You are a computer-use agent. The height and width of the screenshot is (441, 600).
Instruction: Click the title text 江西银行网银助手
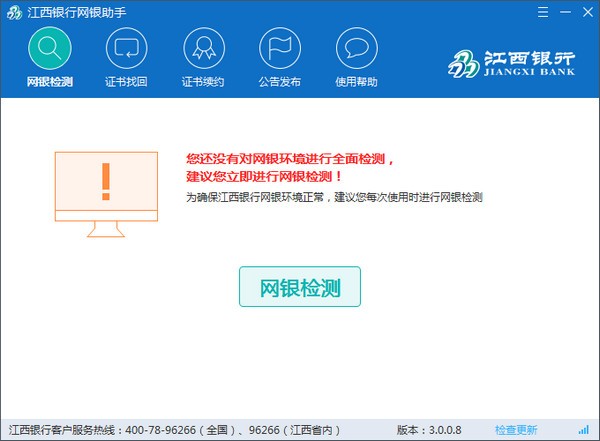[x=77, y=13]
